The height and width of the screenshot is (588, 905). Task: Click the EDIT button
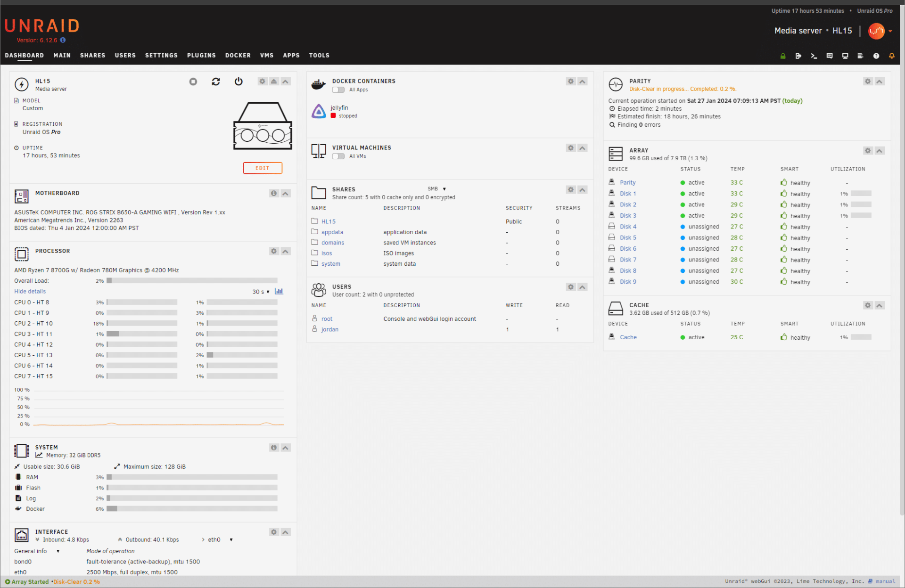(x=263, y=168)
